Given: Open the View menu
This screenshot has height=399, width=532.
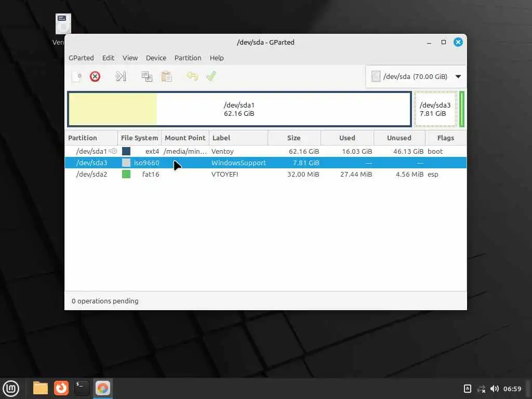Looking at the screenshot, I should pos(130,58).
